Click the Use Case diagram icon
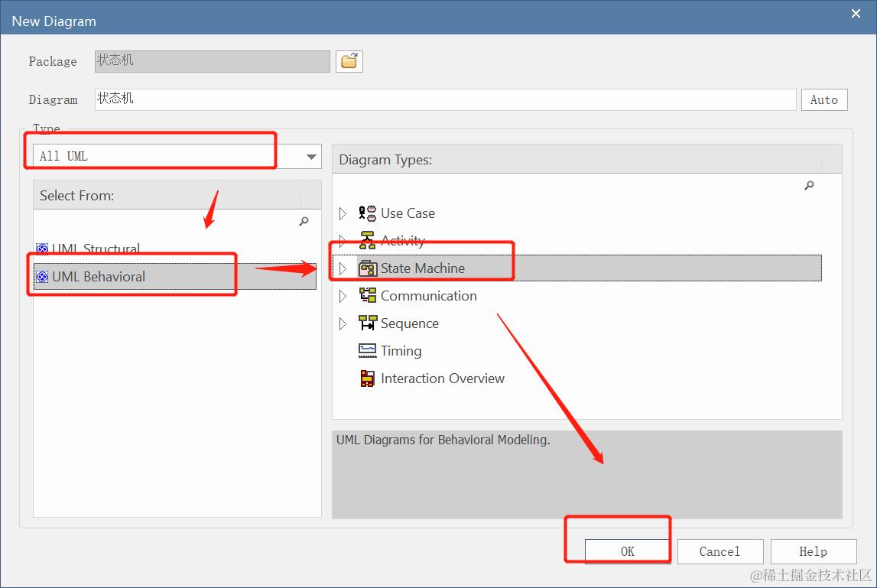877x588 pixels. pyautogui.click(x=368, y=213)
